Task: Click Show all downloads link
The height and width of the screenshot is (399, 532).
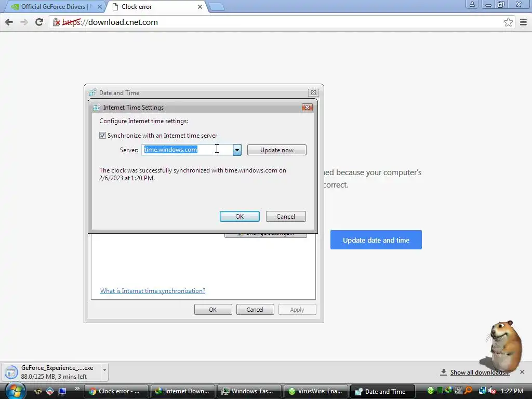Action: coord(480,372)
